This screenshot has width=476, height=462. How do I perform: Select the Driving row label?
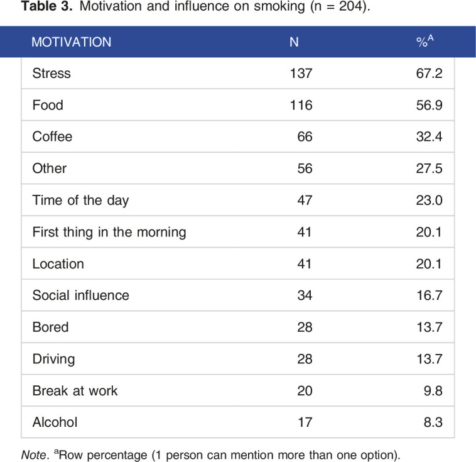53,359
